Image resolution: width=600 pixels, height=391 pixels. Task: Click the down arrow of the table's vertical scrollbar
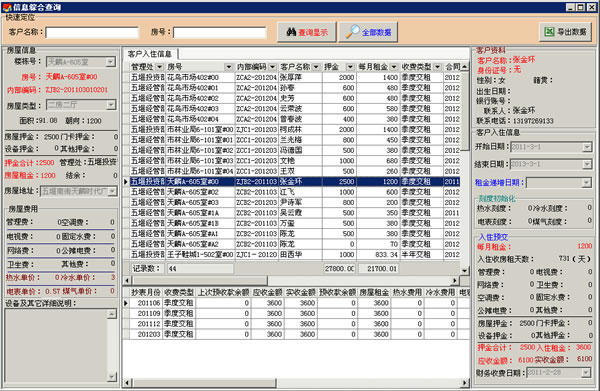pos(465,271)
